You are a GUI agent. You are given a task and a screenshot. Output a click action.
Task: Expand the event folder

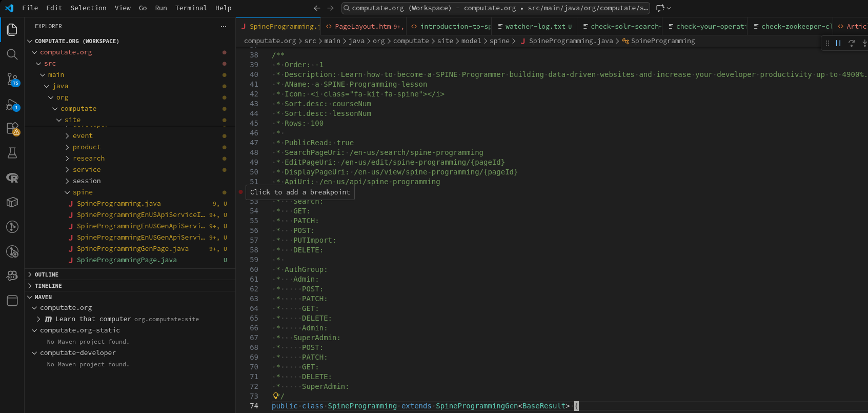(x=67, y=136)
